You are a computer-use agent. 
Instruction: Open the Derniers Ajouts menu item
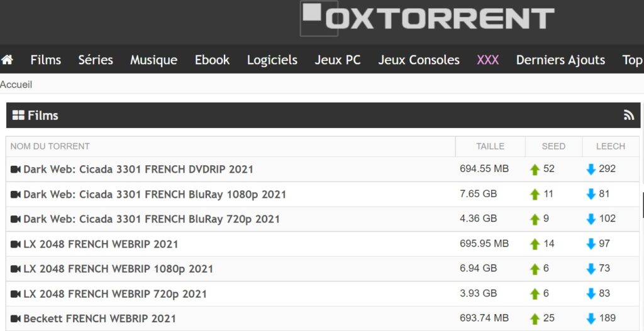point(560,60)
